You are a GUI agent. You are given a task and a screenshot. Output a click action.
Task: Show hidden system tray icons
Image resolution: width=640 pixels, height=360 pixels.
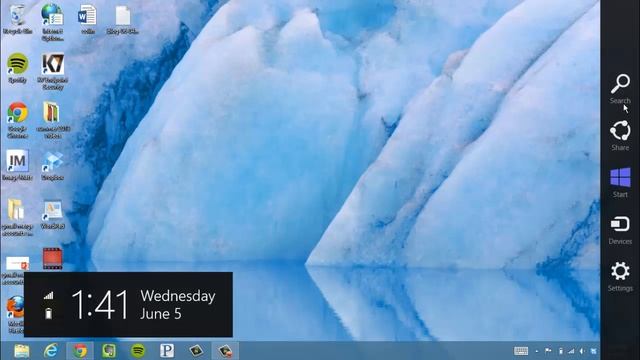tap(537, 351)
